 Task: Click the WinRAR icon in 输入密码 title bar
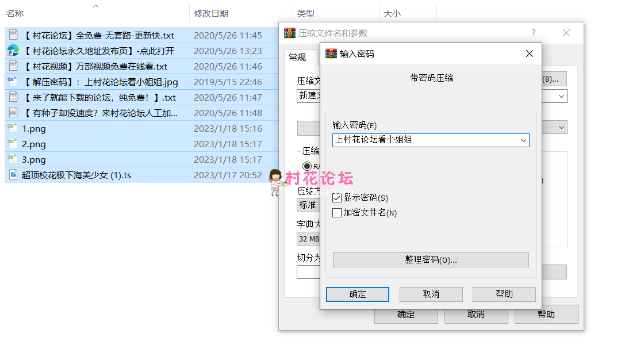click(x=331, y=53)
